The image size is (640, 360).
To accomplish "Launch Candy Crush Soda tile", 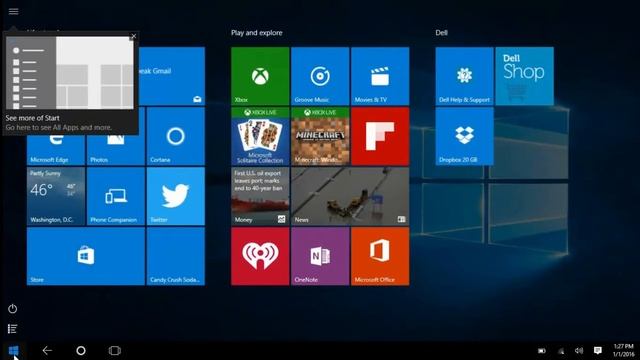I will coord(176,256).
